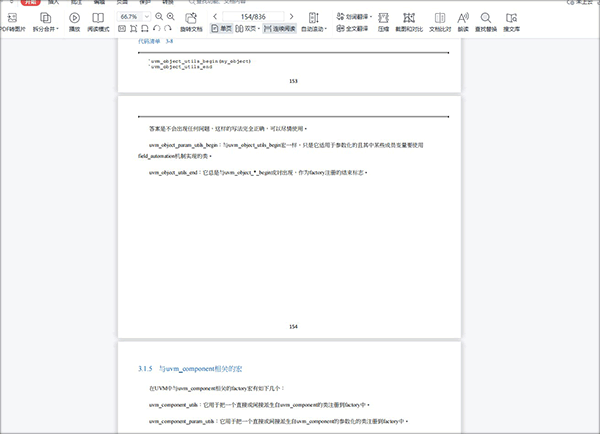Open the compress PDF tool
Image resolution: width=600 pixels, height=434 pixels.
click(x=383, y=22)
